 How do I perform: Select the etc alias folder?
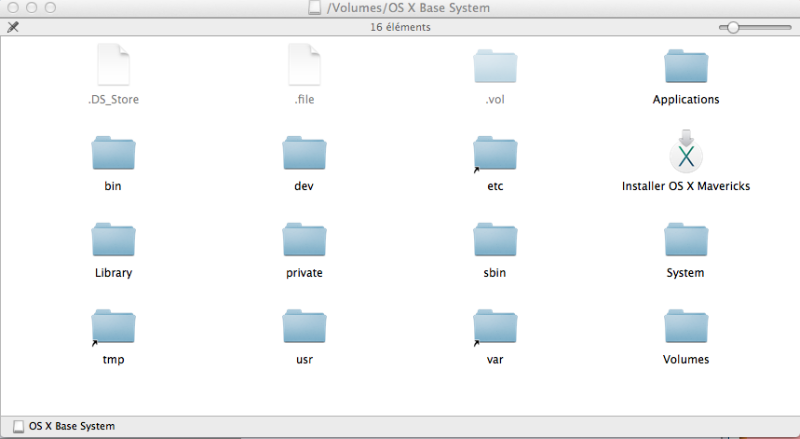coord(494,154)
